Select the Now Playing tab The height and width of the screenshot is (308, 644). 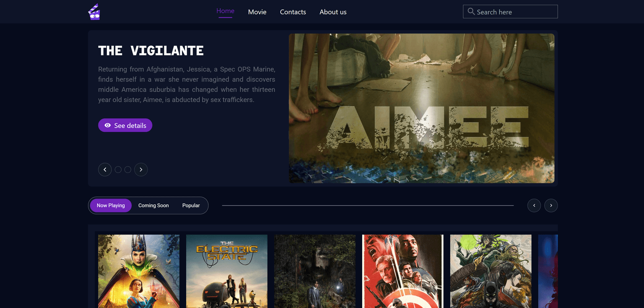pos(111,206)
